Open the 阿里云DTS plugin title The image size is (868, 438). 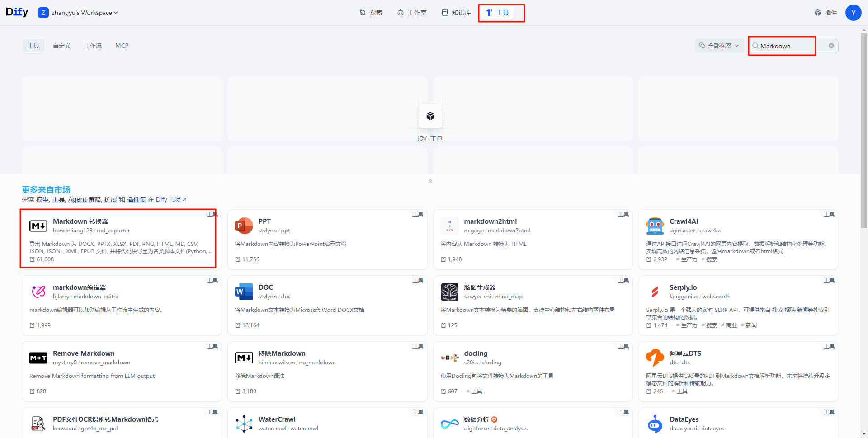pyautogui.click(x=685, y=353)
